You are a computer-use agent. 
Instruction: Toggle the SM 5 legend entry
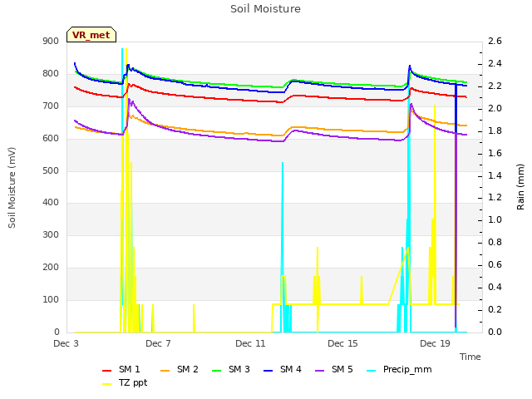(x=334, y=369)
